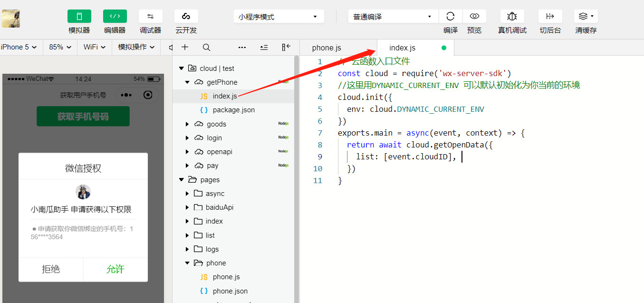
Task: Expand the login cloud function folder
Action: pos(187,138)
